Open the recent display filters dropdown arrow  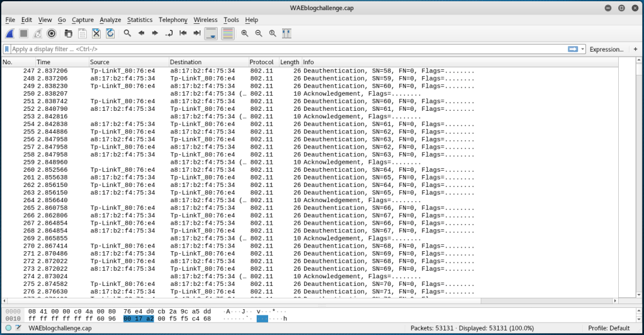coord(583,49)
